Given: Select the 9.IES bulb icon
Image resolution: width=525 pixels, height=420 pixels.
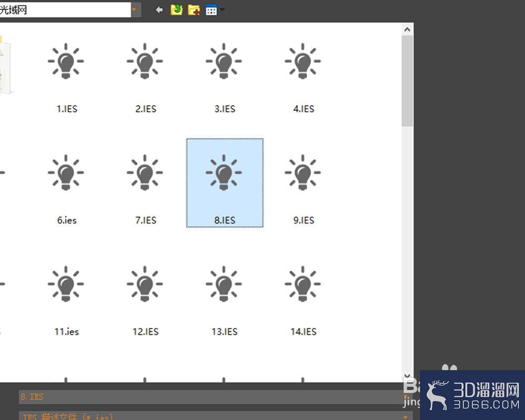Looking at the screenshot, I should tap(303, 173).
